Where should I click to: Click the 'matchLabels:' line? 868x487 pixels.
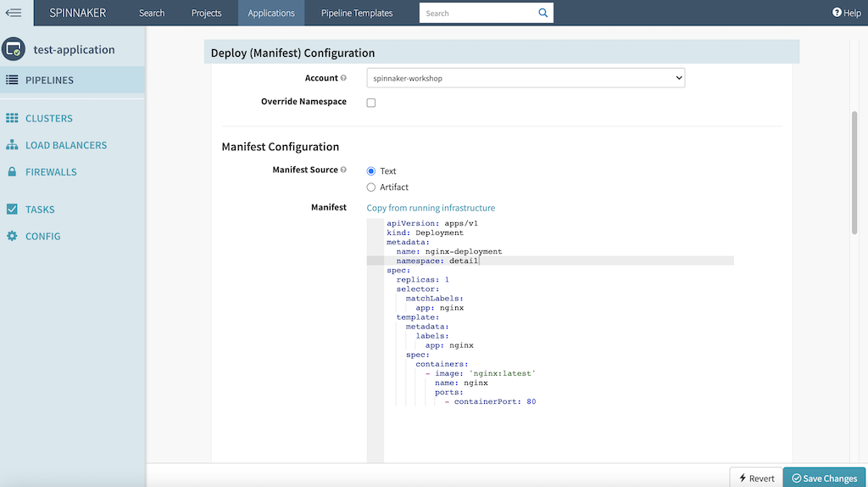point(435,298)
